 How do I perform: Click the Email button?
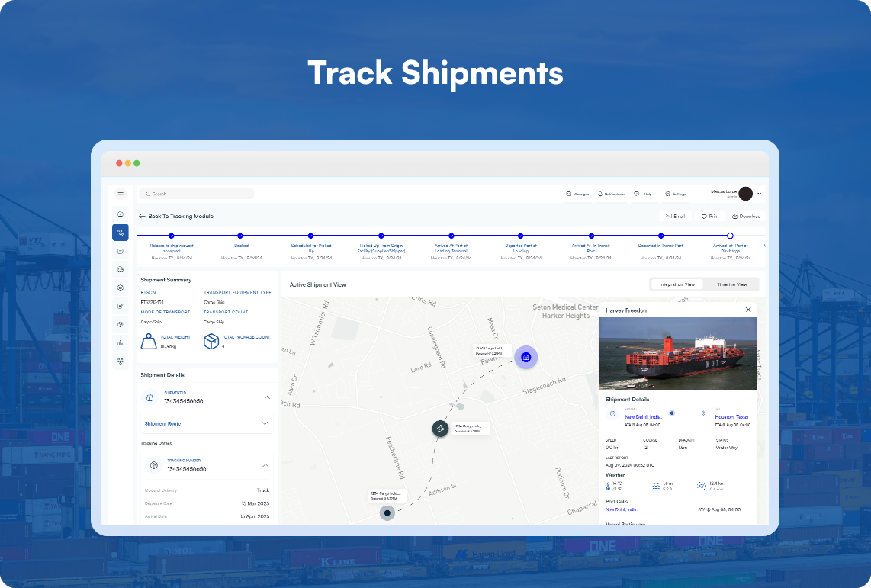676,217
